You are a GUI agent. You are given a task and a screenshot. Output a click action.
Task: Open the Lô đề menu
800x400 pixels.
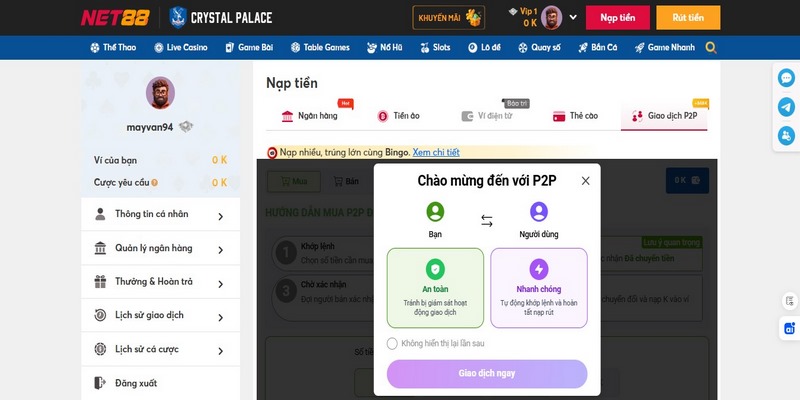(x=484, y=47)
